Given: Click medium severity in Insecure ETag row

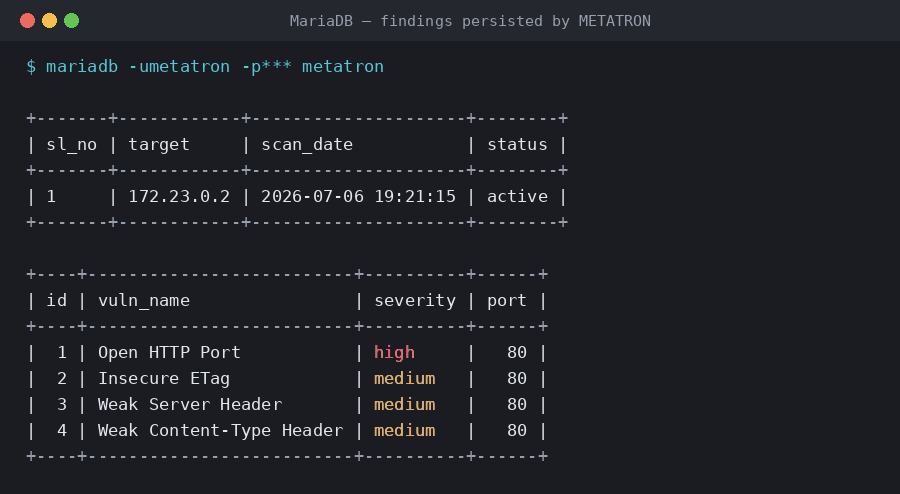Looking at the screenshot, I should [405, 379].
